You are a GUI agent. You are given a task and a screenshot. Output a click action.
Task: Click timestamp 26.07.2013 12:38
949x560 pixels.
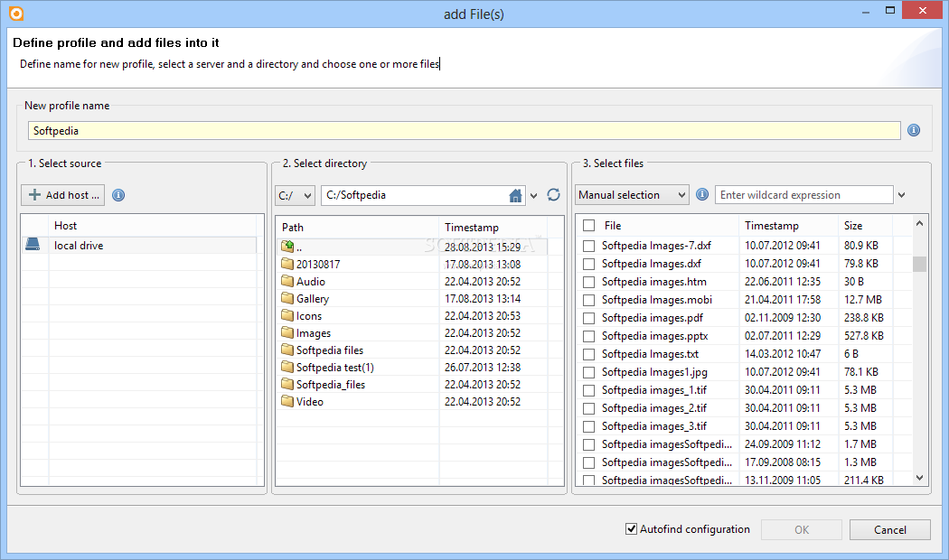[483, 367]
